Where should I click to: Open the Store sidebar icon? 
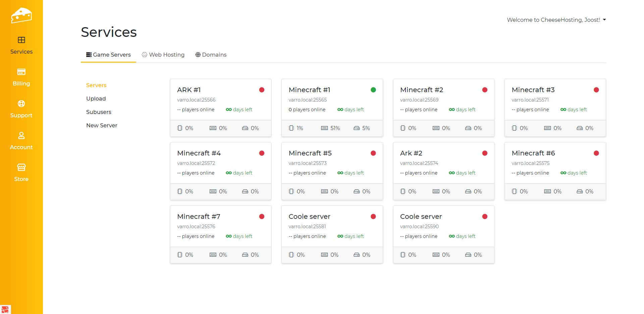[x=21, y=167]
